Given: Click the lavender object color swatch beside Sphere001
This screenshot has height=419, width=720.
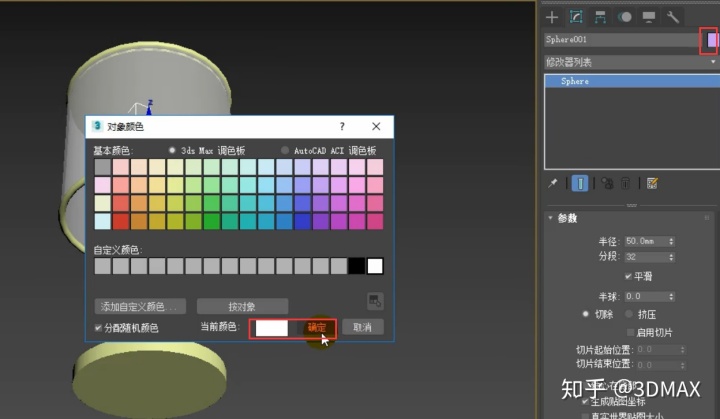Looking at the screenshot, I should coord(712,40).
